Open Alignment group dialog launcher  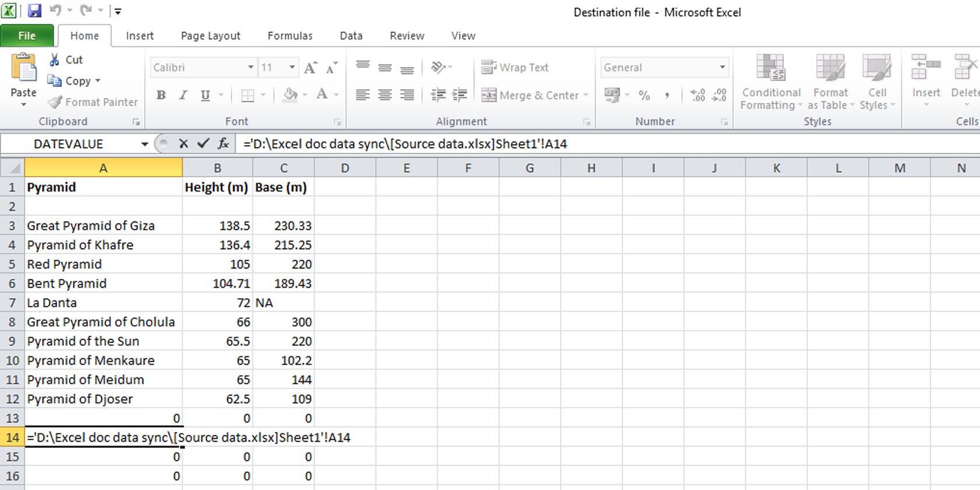586,122
